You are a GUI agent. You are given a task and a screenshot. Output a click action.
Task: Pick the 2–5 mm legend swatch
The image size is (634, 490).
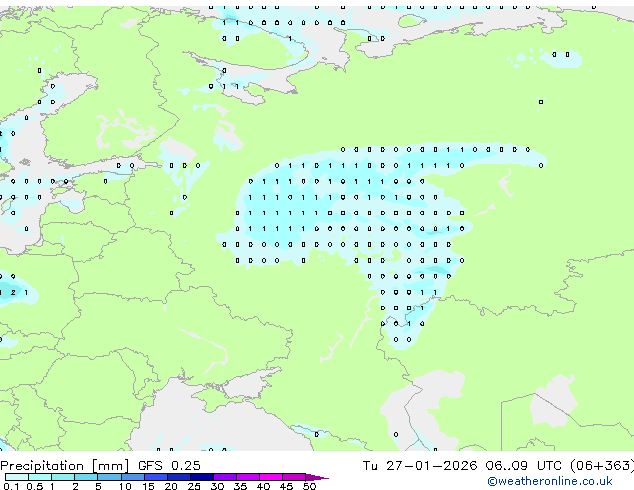pyautogui.click(x=86, y=477)
